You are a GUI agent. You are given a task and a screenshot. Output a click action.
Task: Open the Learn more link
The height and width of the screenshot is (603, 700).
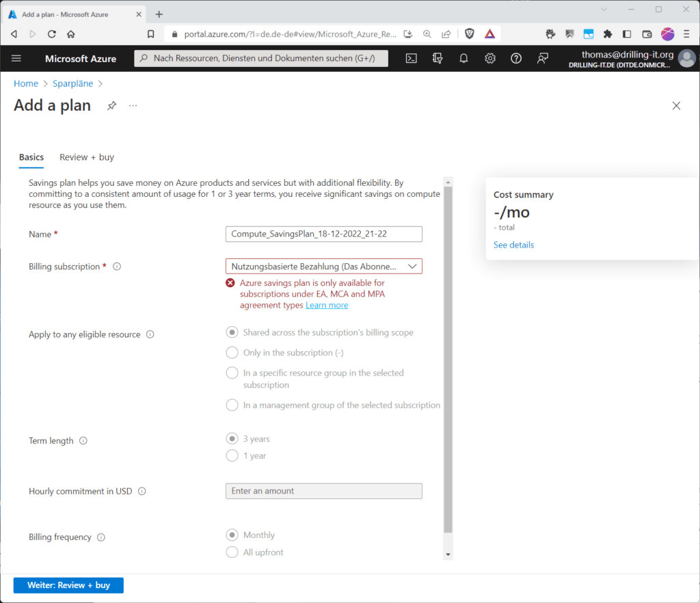[327, 306]
